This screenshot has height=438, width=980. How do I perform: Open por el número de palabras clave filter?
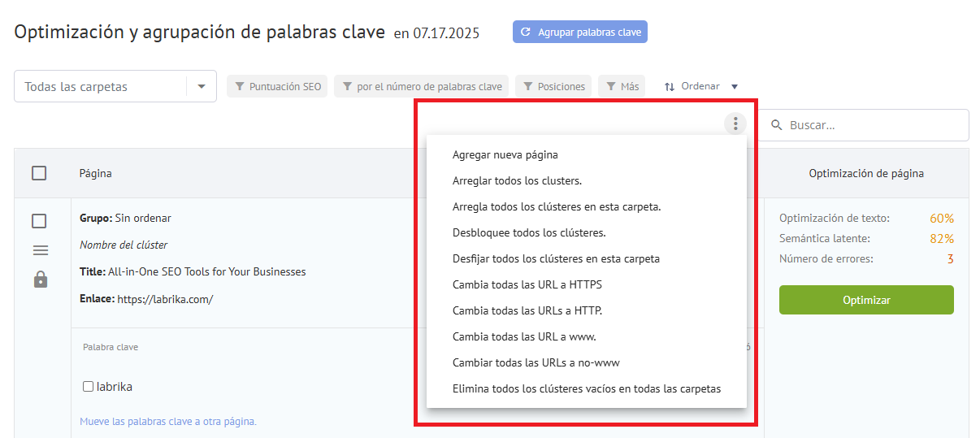422,86
